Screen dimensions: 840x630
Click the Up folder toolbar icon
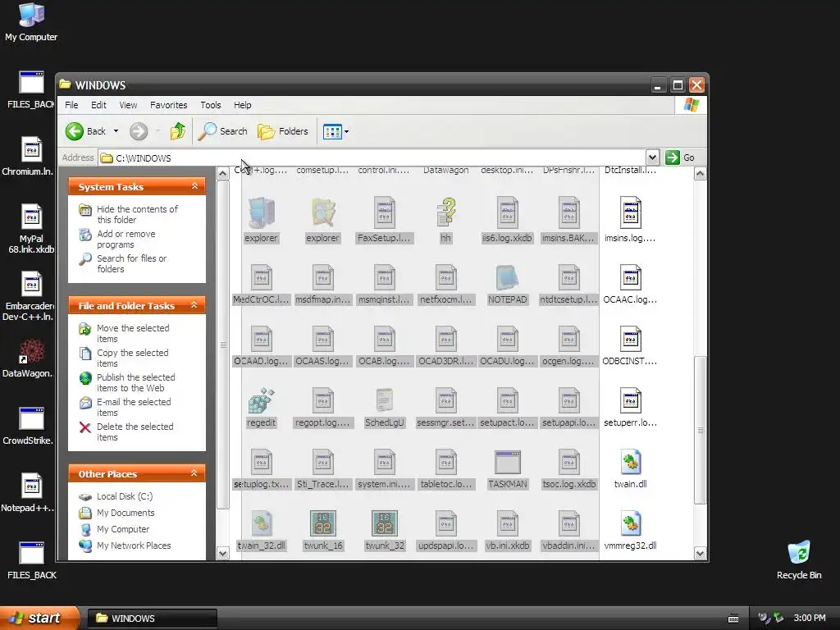pos(177,131)
